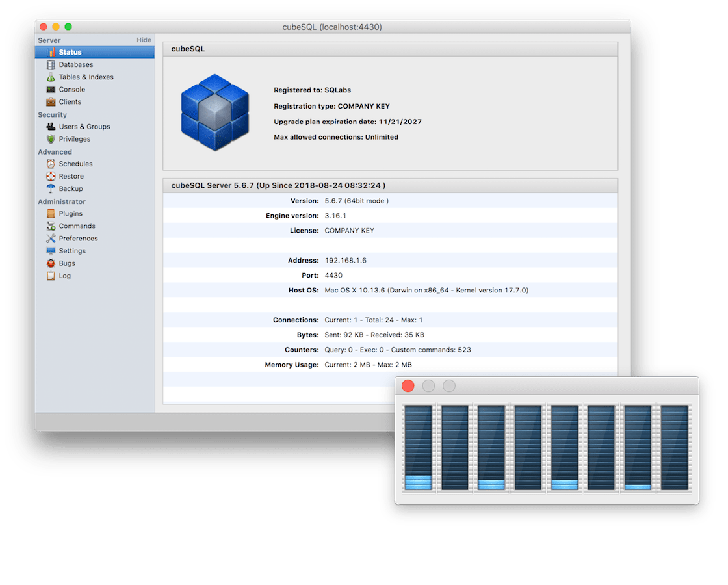Click the Commands icon in the sidebar
Viewport: 728px width, 585px height.
(51, 226)
